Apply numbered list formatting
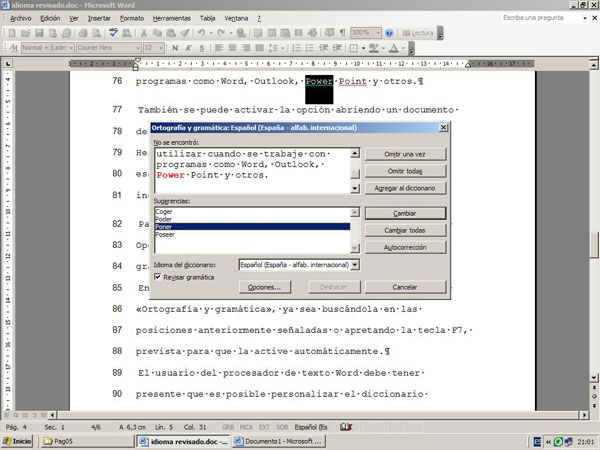The width and height of the screenshot is (600, 450). coord(296,48)
